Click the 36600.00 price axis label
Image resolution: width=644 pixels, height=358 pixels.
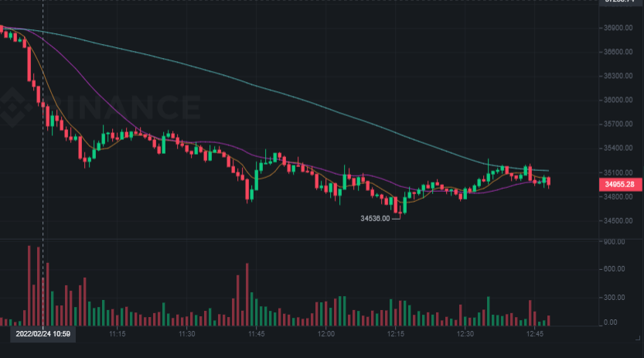point(618,52)
